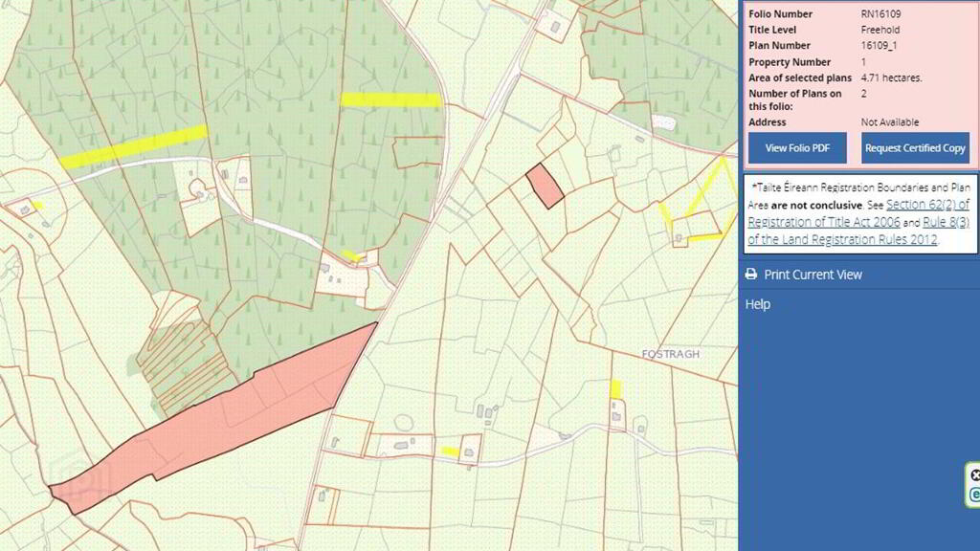
Task: Click the plan number value 16109_1
Action: (878, 46)
